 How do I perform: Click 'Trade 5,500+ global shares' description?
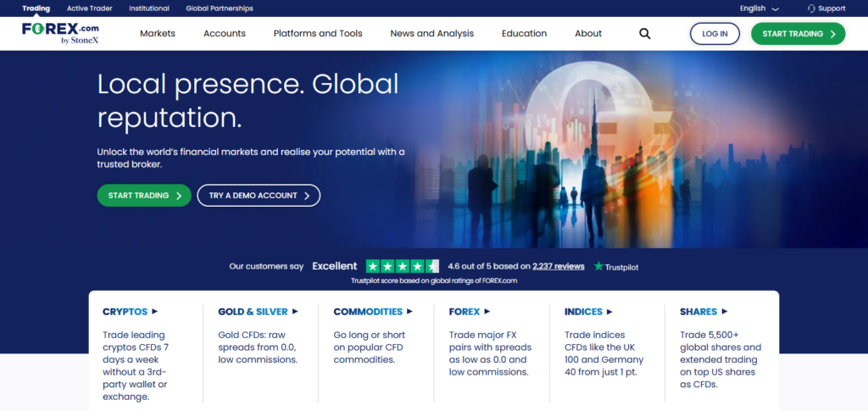pos(721,359)
